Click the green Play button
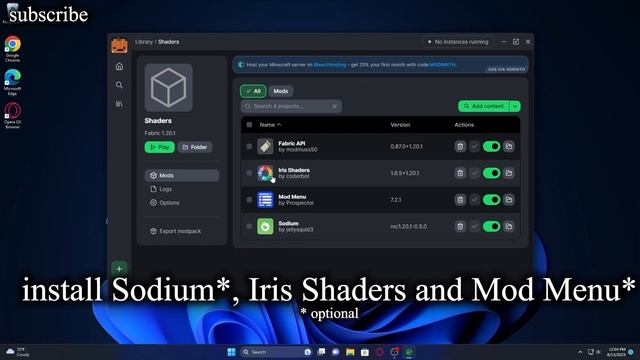 point(160,147)
